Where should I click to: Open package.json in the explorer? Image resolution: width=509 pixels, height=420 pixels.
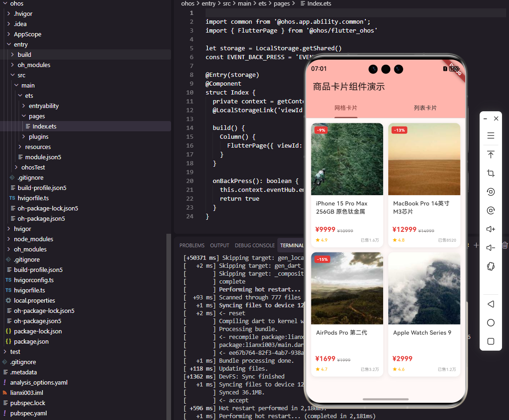click(31, 341)
